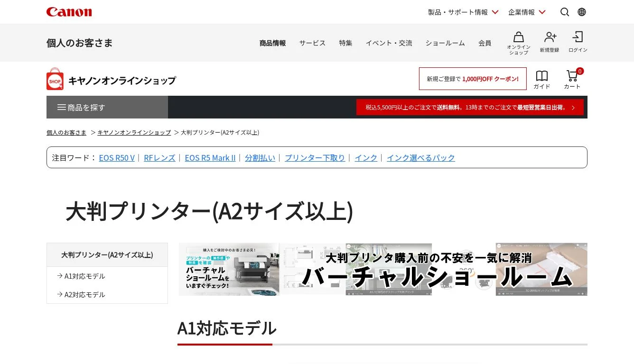The width and height of the screenshot is (634, 364).
Task: Select ショールーム in navigation
Action: tap(445, 43)
